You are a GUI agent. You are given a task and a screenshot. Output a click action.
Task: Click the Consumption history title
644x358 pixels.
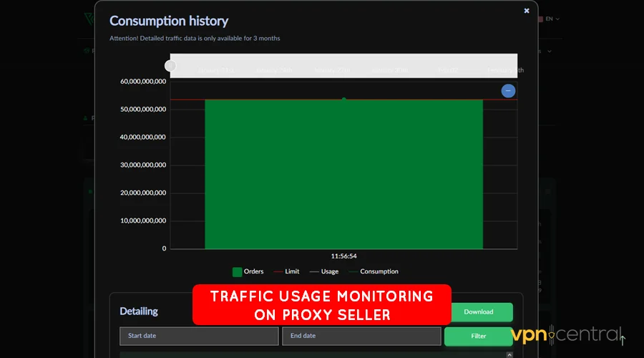pos(169,21)
